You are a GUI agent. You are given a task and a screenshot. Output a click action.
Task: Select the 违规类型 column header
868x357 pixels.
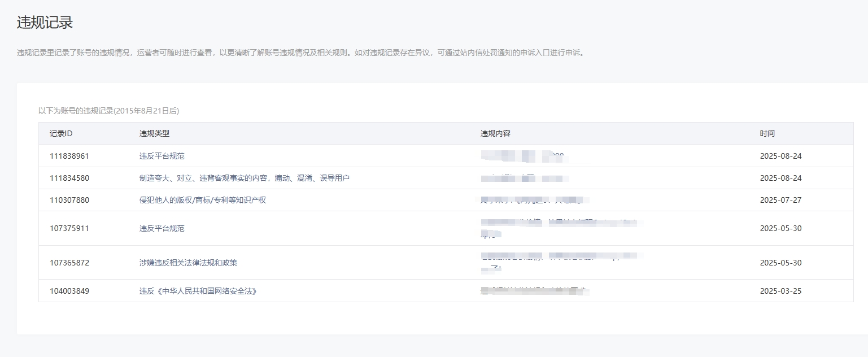pos(154,133)
